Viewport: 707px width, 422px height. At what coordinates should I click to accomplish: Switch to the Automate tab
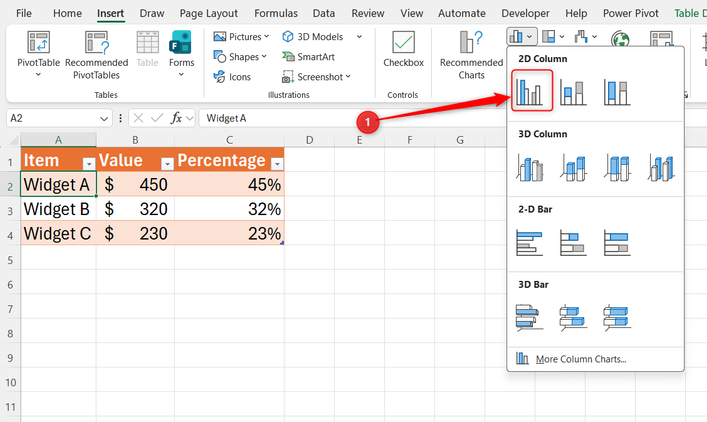click(462, 14)
